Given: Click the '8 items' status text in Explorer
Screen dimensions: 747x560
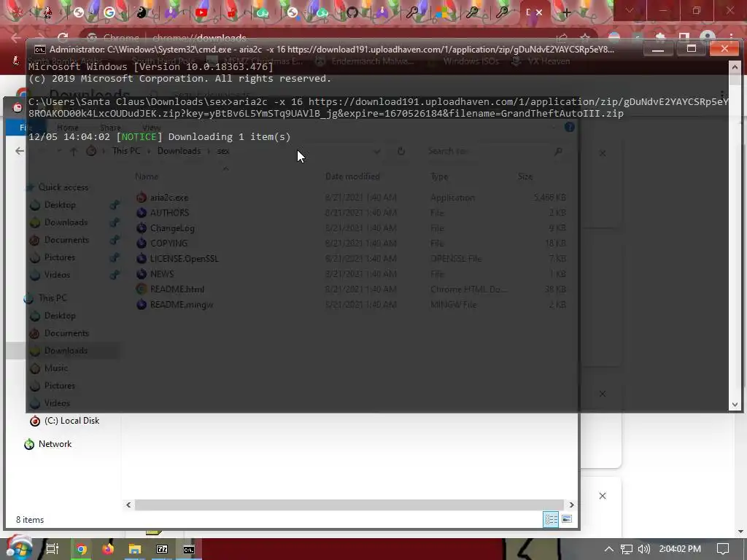Looking at the screenshot, I should (30, 519).
